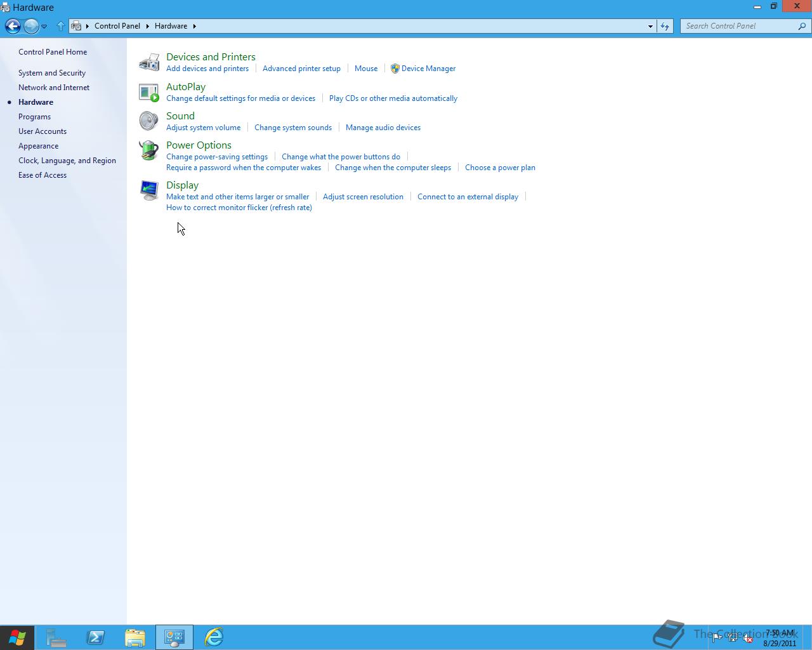Click Require a password when computer wakes
This screenshot has width=812, height=650.
click(x=244, y=168)
